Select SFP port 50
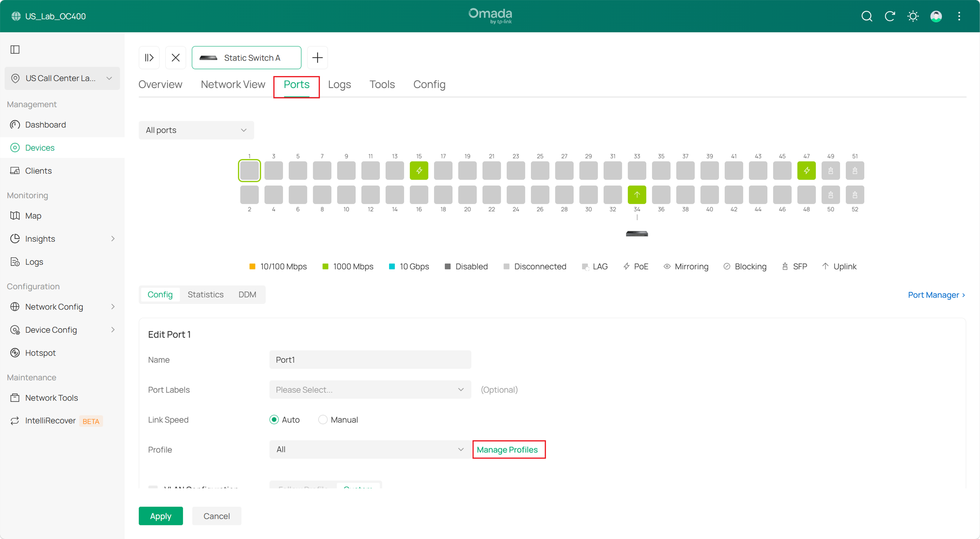Viewport: 980px width, 539px height. click(x=831, y=195)
